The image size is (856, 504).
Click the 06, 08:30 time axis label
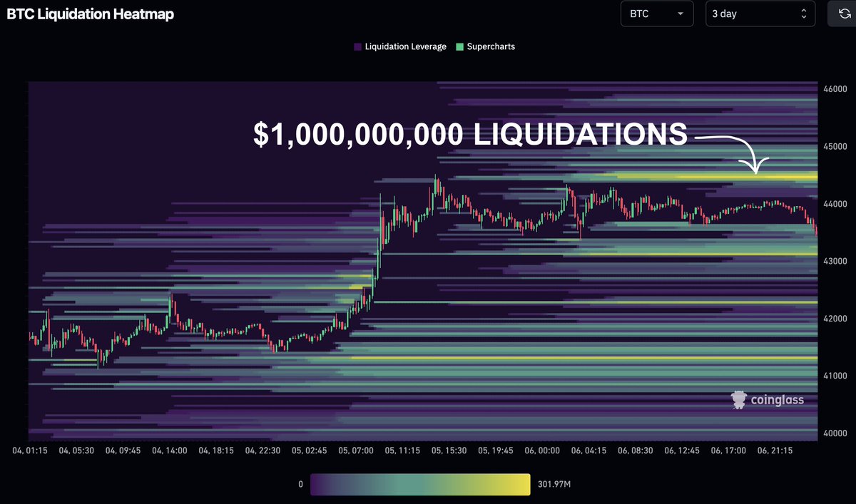(634, 451)
